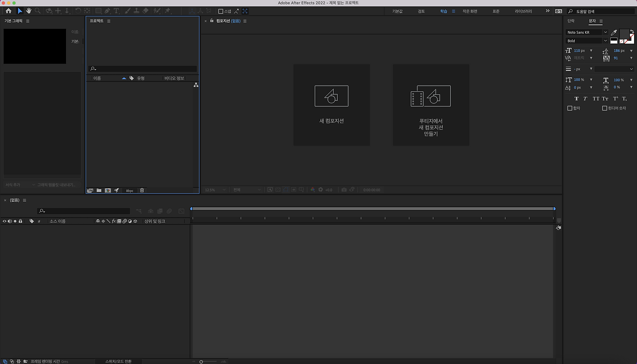Open the 단락 paragraph panel tab
This screenshot has height=364, width=637.
[571, 21]
